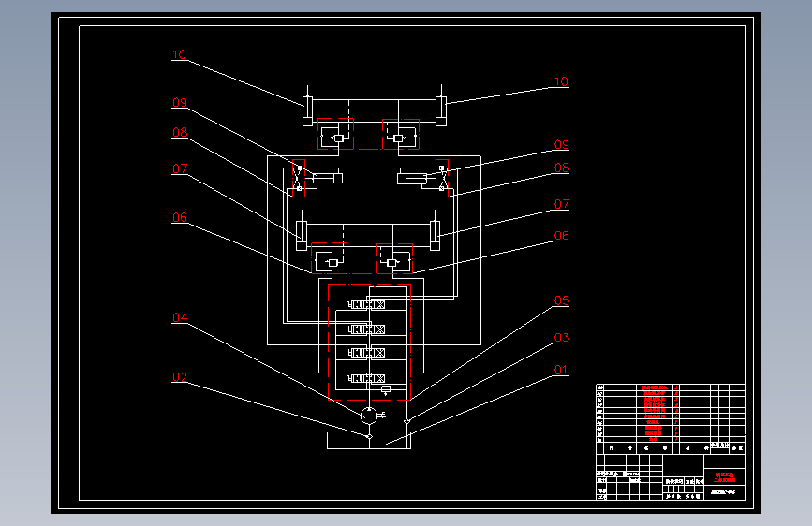Click the label 10 on the left side
Screen dimensions: 812x526
pyautogui.click(x=179, y=54)
